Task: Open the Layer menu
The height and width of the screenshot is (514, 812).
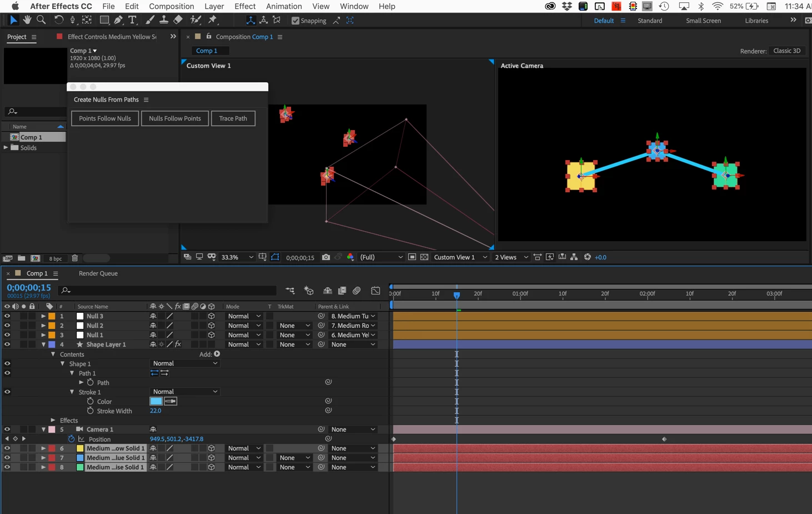Action: pos(214,6)
